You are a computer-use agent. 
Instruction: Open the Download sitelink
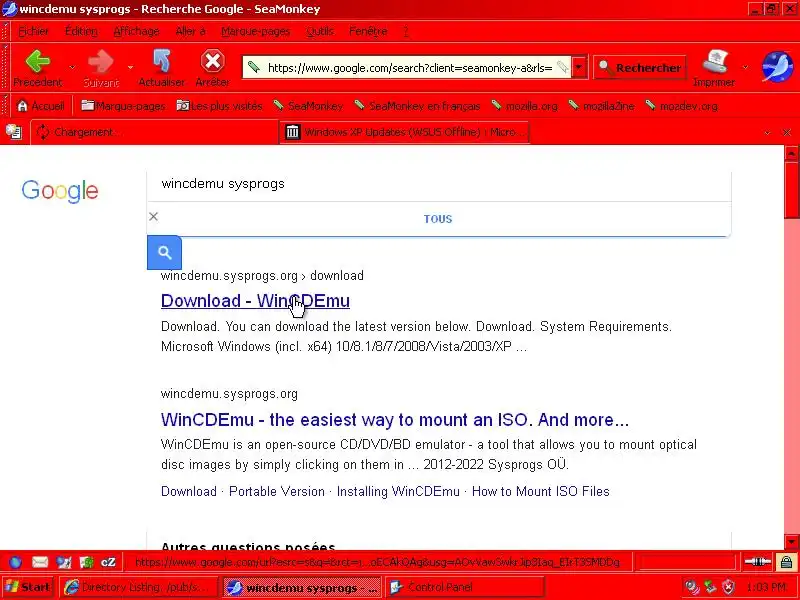(x=189, y=491)
